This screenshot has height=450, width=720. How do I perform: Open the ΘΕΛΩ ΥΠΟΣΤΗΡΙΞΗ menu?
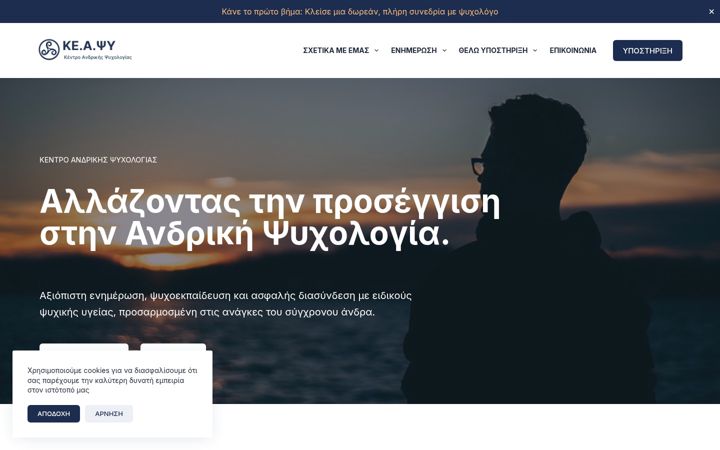point(493,51)
